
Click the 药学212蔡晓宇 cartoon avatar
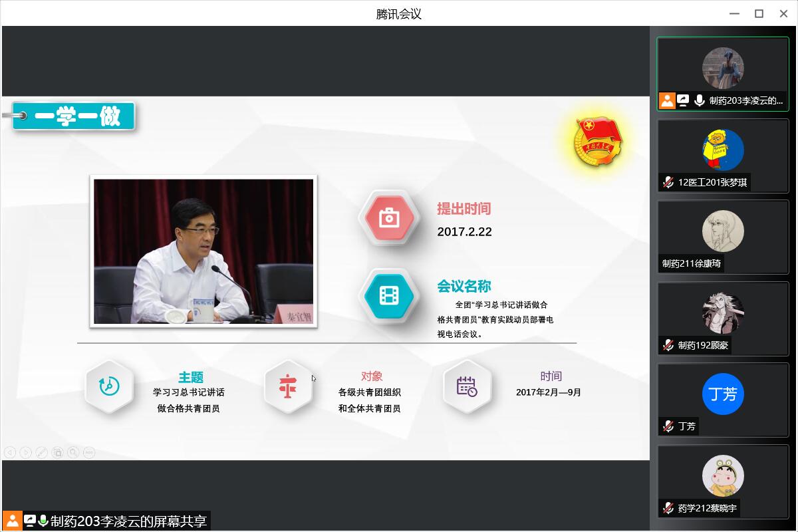tap(723, 475)
